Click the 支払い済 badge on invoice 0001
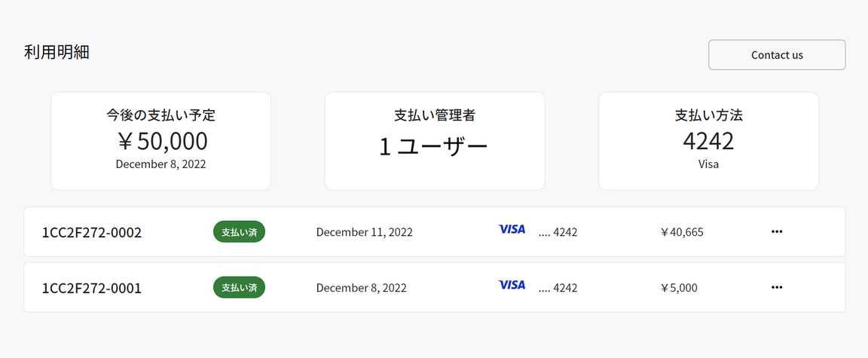 pos(239,288)
